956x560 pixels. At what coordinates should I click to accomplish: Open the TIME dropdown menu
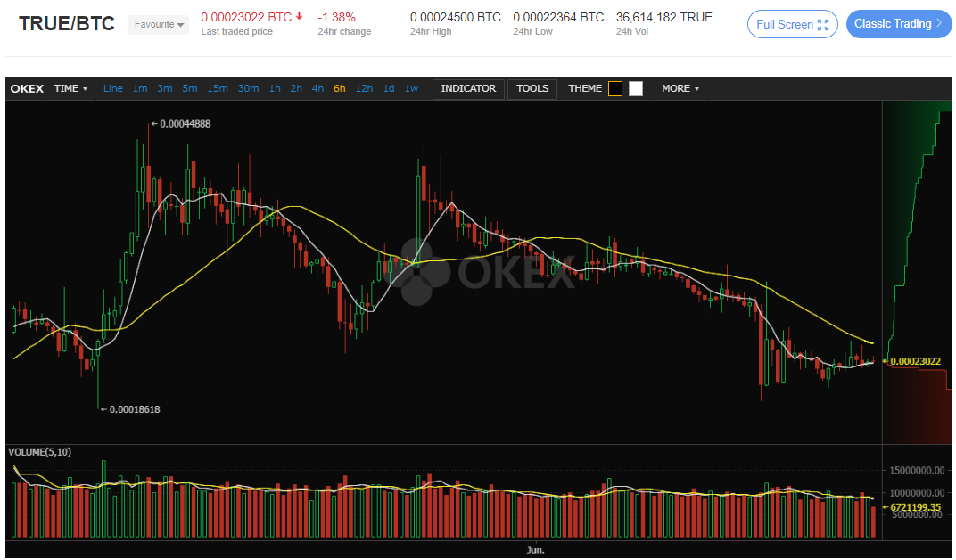pos(70,88)
